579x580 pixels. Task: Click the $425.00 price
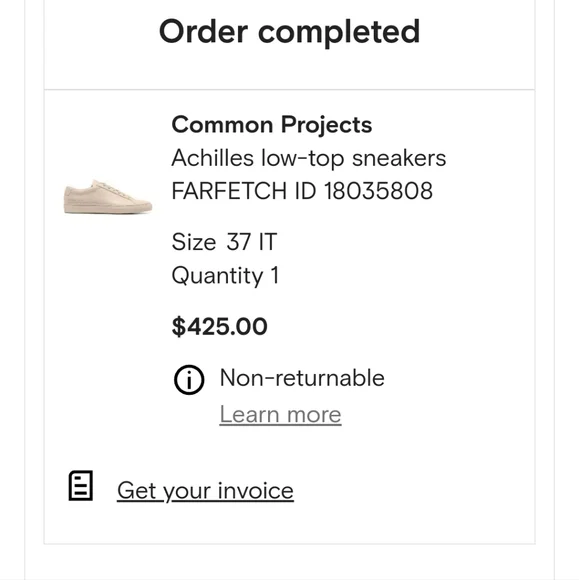[219, 327]
